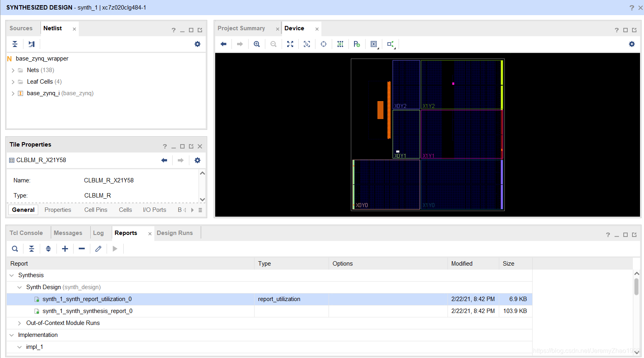
Task: Click the Options column header
Action: [388, 264]
